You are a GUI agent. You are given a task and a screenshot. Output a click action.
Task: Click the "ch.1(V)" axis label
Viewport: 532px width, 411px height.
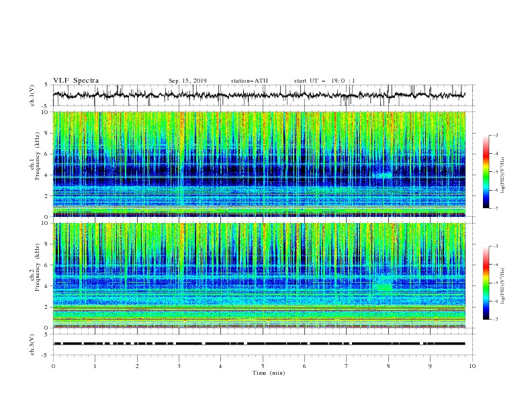pos(32,95)
